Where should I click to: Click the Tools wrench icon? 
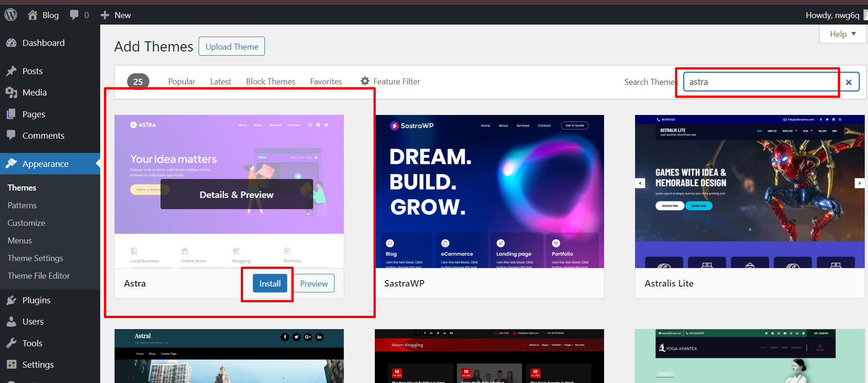(12, 343)
